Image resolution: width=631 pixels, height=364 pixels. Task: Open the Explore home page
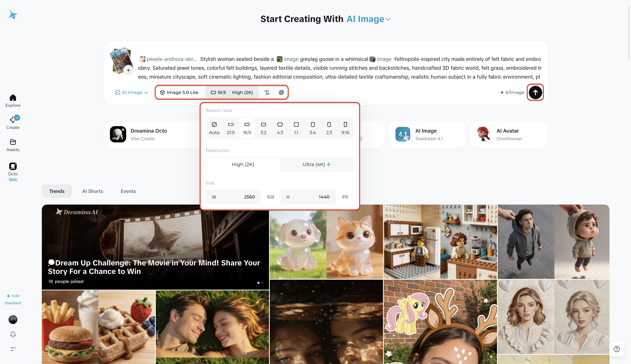pyautogui.click(x=13, y=101)
